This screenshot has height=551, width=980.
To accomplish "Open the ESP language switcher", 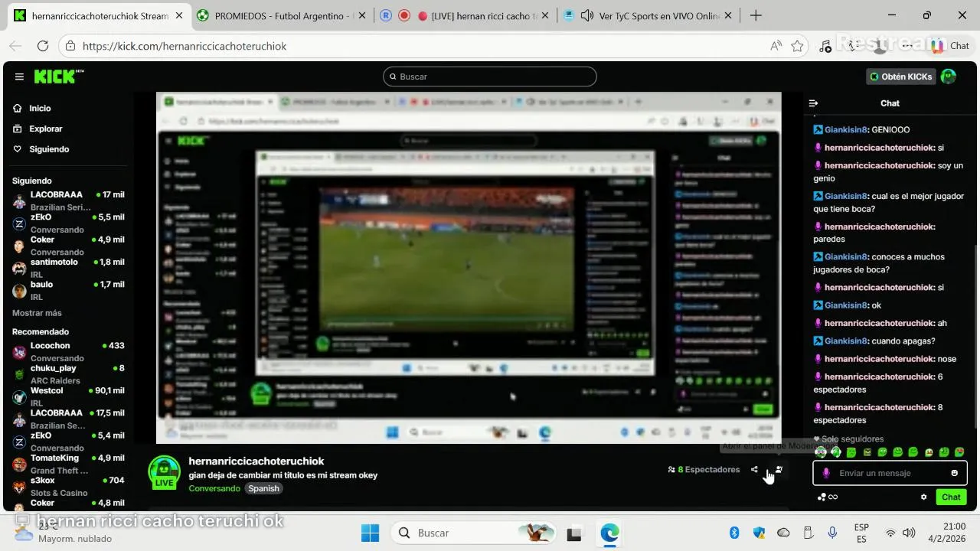I will [861, 533].
